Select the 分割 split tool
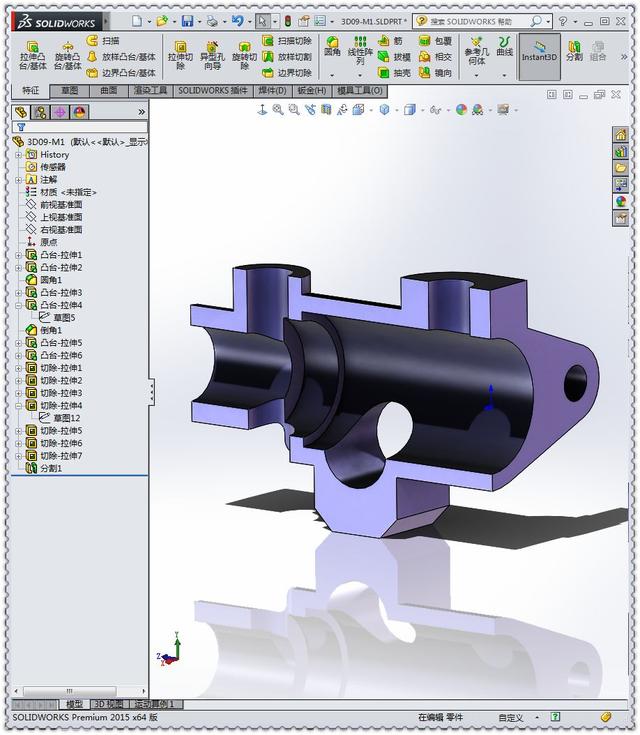 tap(574, 51)
